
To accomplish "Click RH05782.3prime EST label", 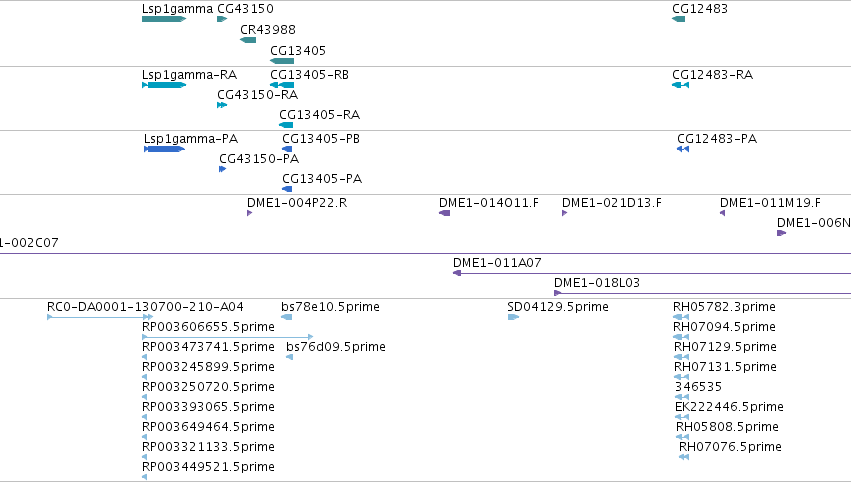I will [725, 307].
